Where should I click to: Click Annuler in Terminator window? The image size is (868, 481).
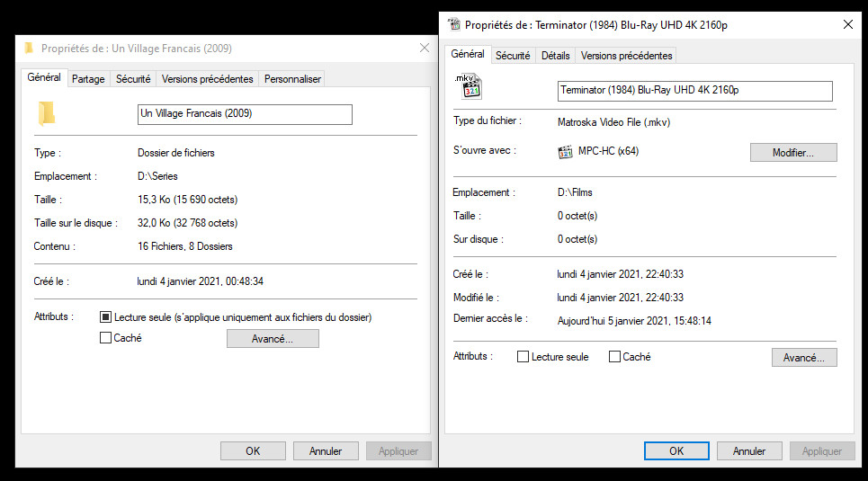tap(749, 451)
